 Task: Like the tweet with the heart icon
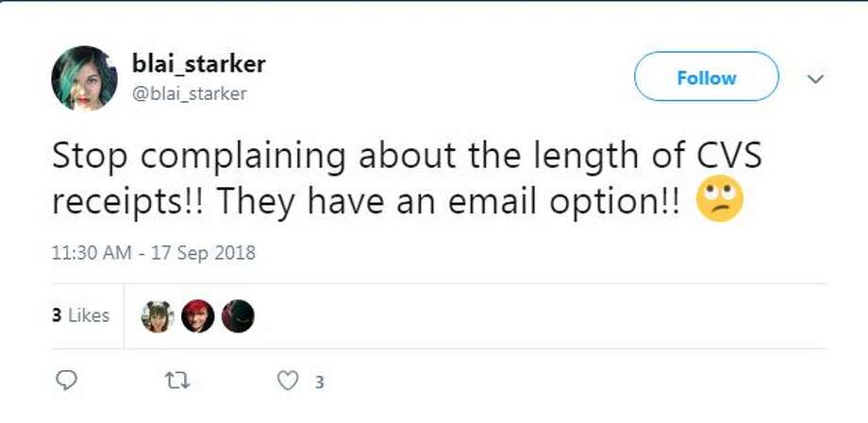click(x=288, y=381)
